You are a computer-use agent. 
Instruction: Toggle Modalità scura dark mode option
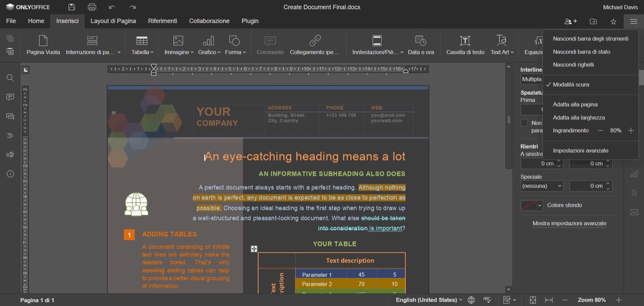571,85
